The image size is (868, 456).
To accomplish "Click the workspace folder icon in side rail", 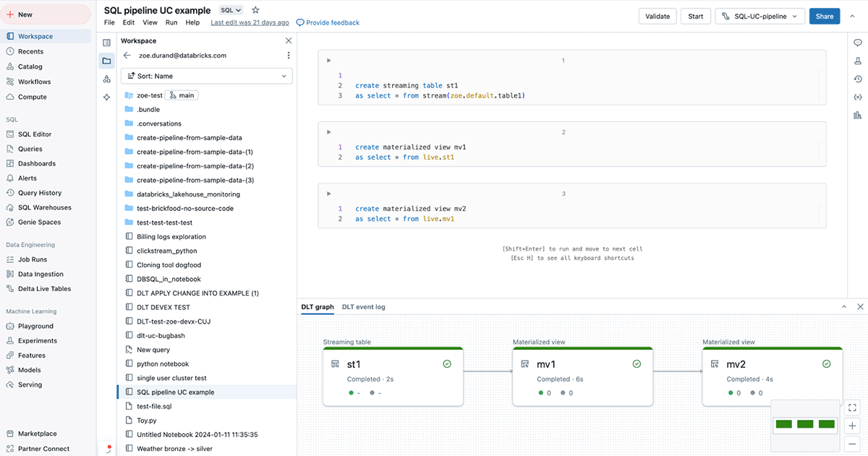I will (107, 61).
